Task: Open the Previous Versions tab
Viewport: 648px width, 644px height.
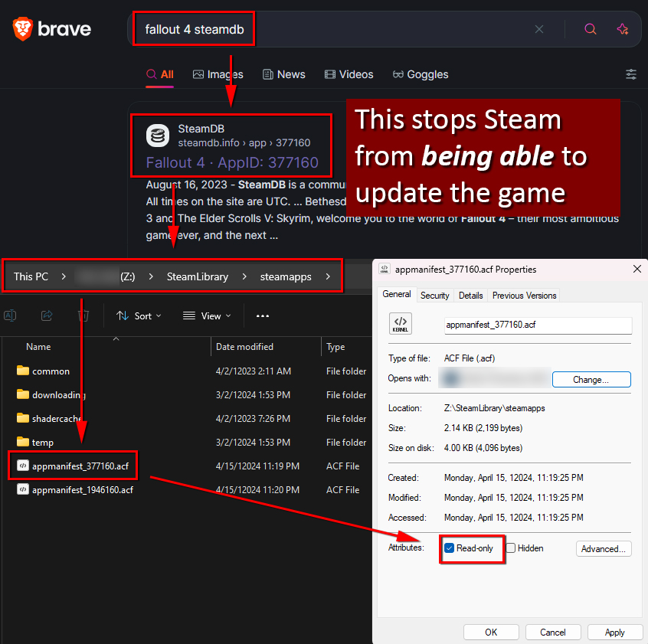Action: (524, 296)
